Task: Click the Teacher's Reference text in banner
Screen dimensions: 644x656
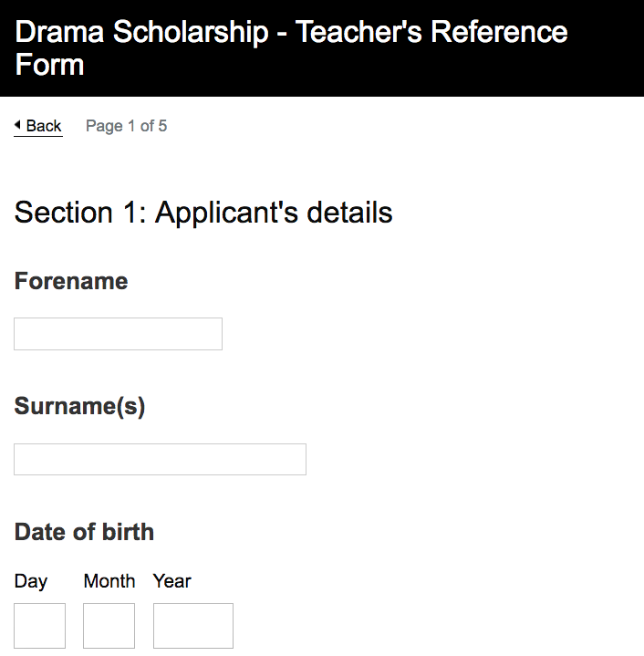Action: coord(431,32)
